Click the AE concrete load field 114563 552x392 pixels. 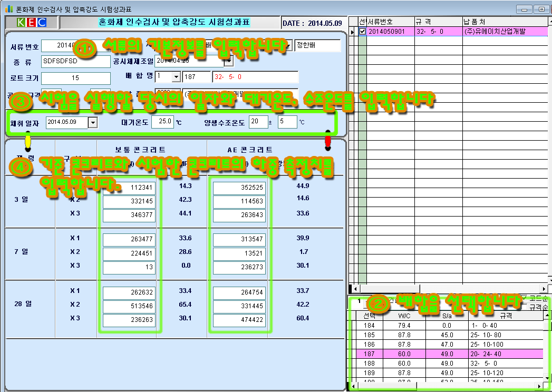click(x=239, y=201)
